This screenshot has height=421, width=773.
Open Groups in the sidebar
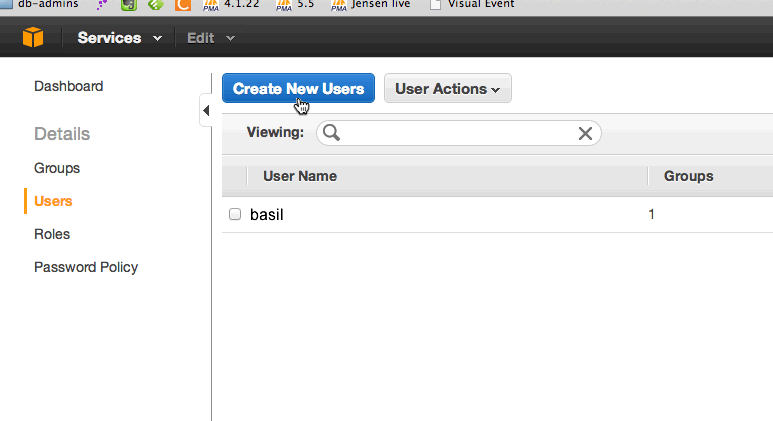pos(57,168)
